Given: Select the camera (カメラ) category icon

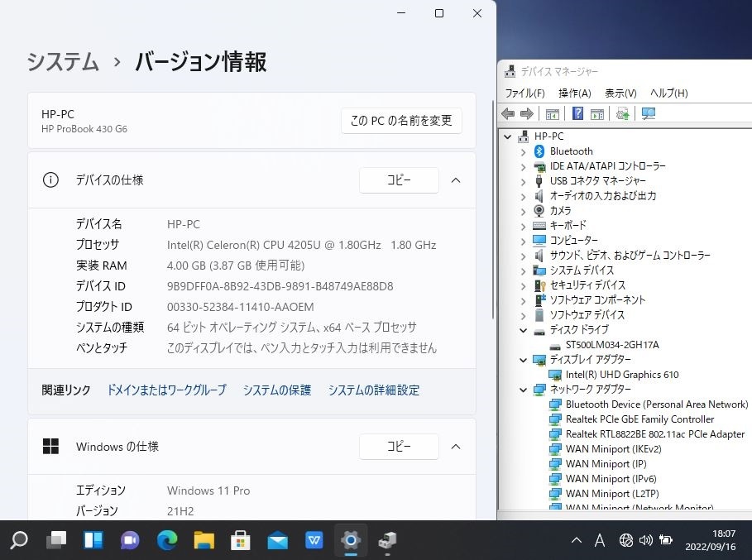Looking at the screenshot, I should tap(539, 210).
